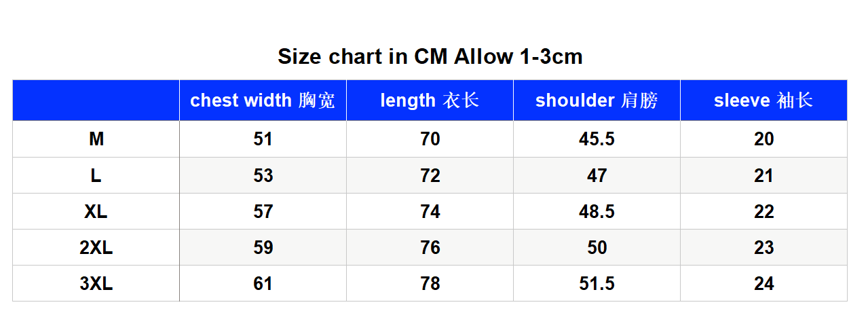Click sleeve value 23 for 2XL

point(763,248)
